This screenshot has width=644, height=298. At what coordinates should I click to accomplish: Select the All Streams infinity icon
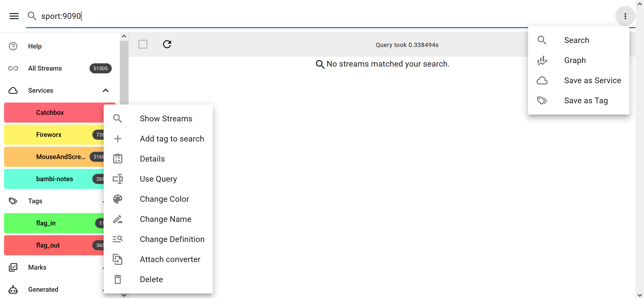13,68
